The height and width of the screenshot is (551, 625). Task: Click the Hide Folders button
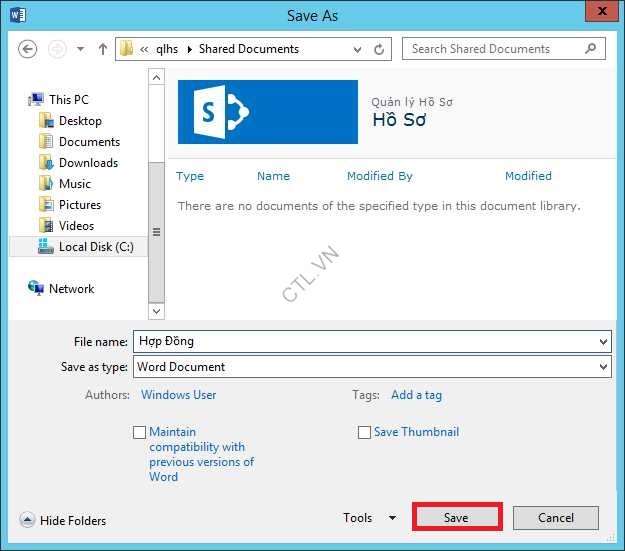point(63,520)
